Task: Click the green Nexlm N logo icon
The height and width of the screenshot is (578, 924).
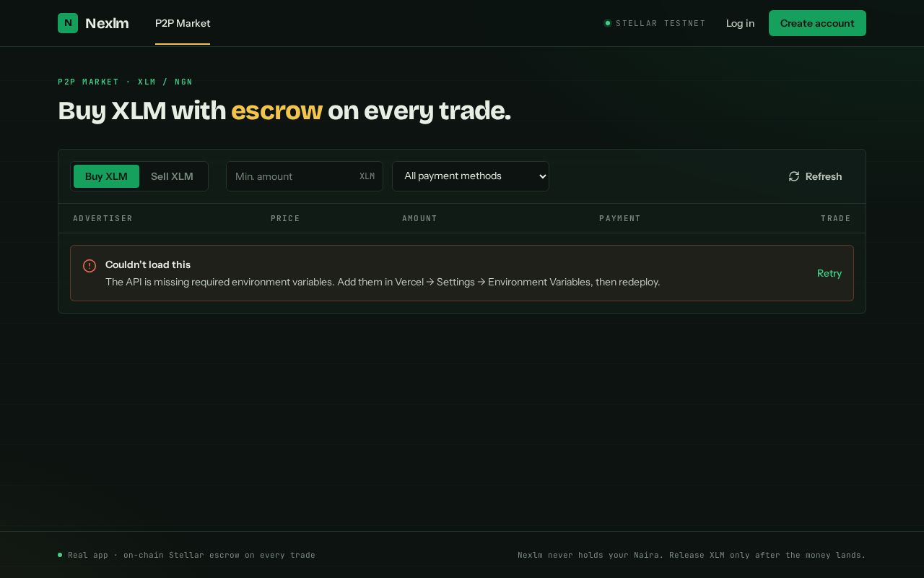Action: 68,23
